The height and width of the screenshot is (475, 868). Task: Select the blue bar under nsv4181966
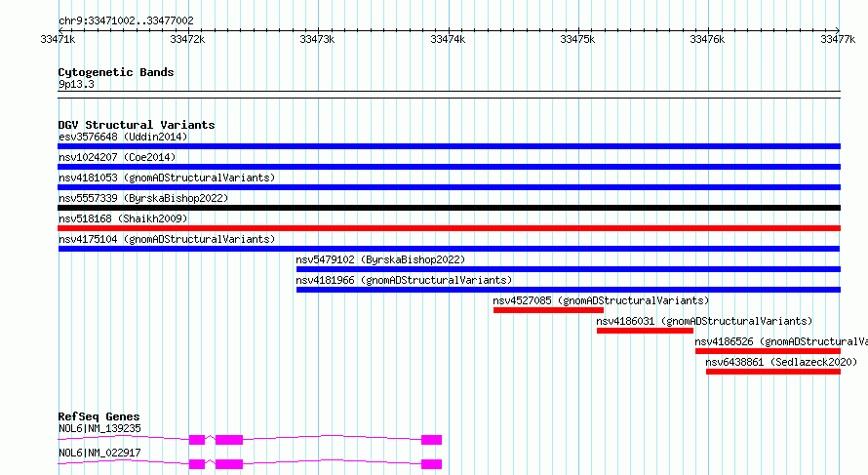[569, 290]
